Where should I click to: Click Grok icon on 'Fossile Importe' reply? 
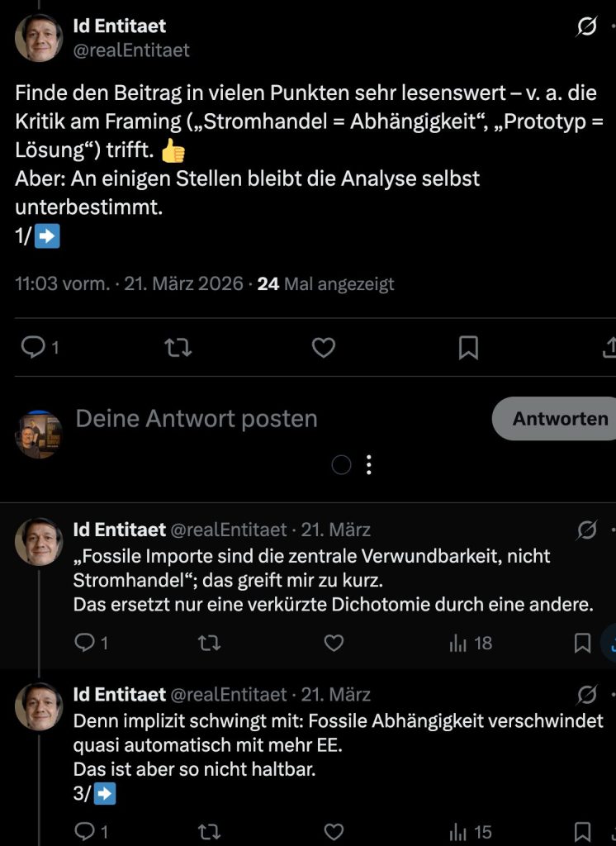click(x=586, y=530)
